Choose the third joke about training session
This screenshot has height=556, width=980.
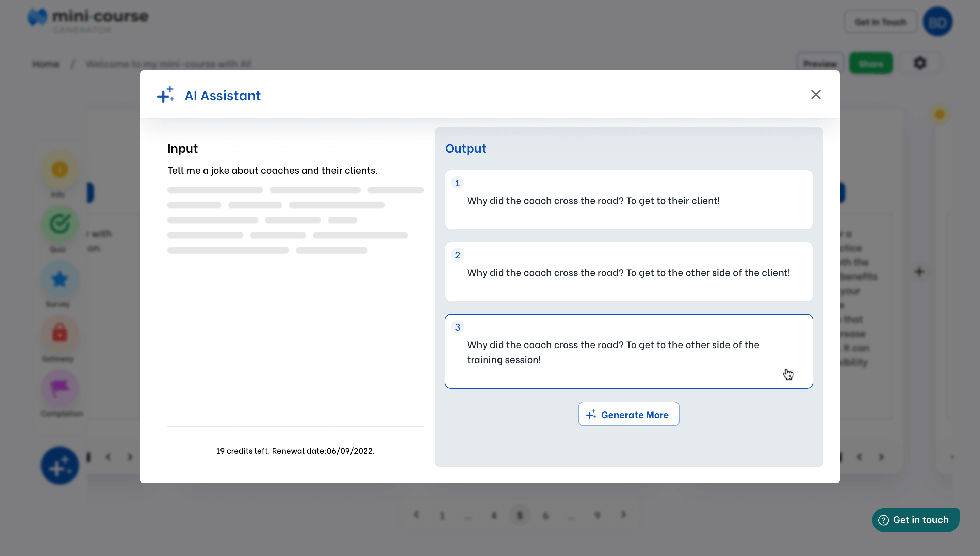[x=628, y=351]
